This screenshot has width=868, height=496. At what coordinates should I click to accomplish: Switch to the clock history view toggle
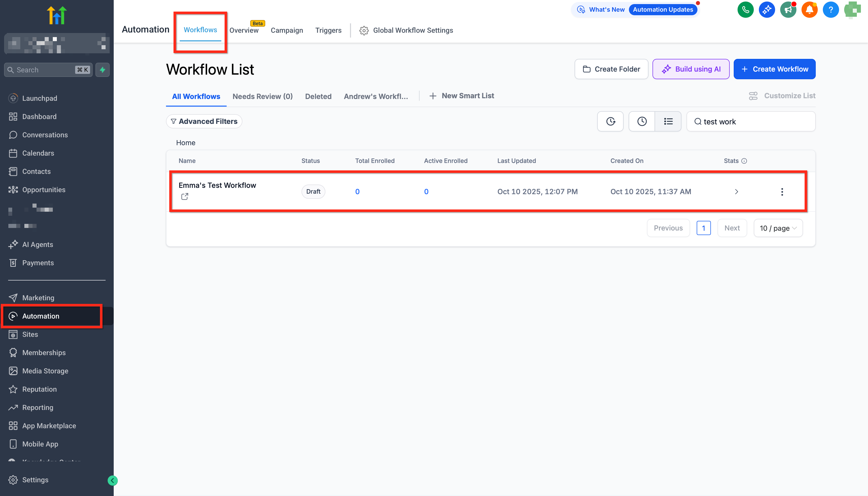point(642,121)
